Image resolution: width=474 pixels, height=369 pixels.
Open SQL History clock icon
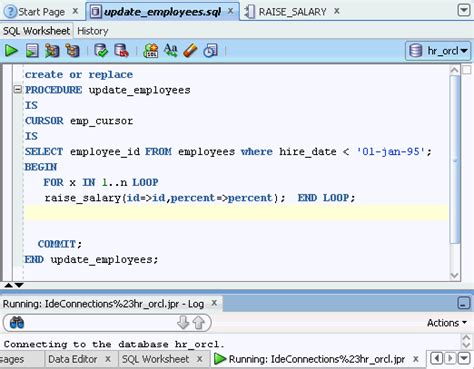(210, 51)
